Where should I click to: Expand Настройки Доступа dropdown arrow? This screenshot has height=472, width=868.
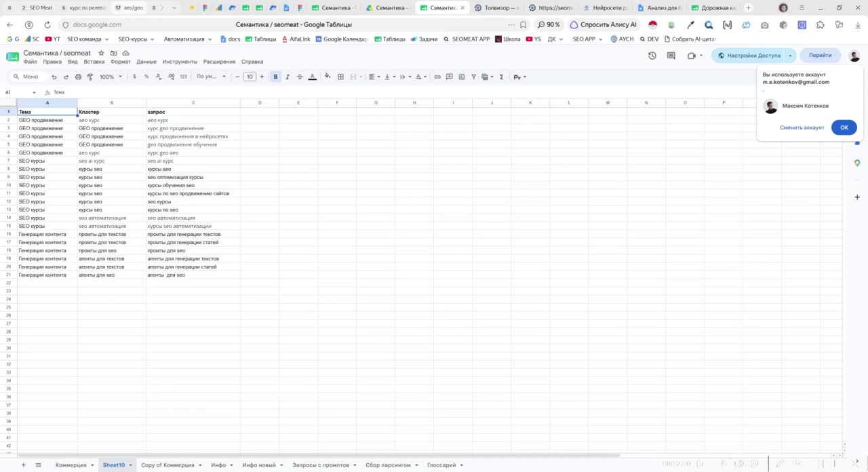pos(790,56)
